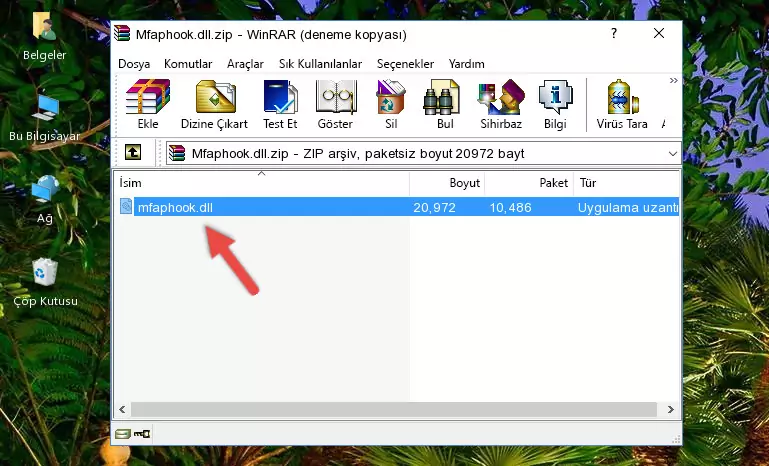Image resolution: width=769 pixels, height=466 pixels.
Task: Click the Dizine Çıkart extract icon
Action: tap(214, 104)
